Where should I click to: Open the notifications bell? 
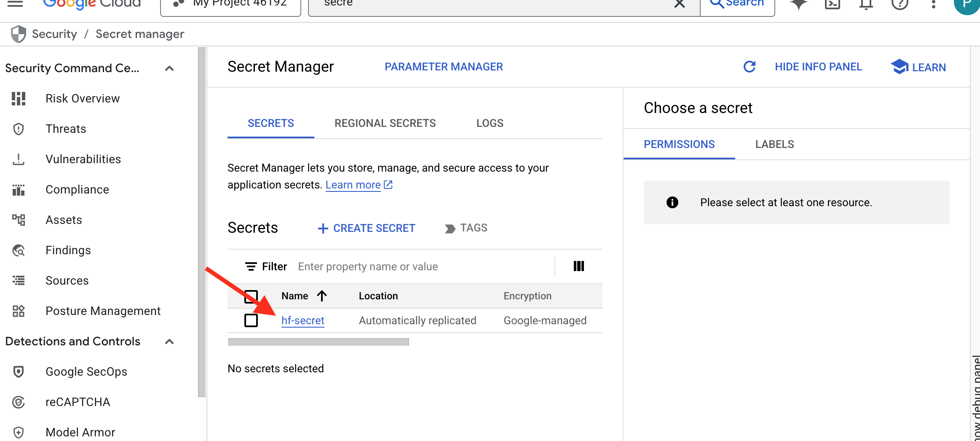click(x=866, y=4)
